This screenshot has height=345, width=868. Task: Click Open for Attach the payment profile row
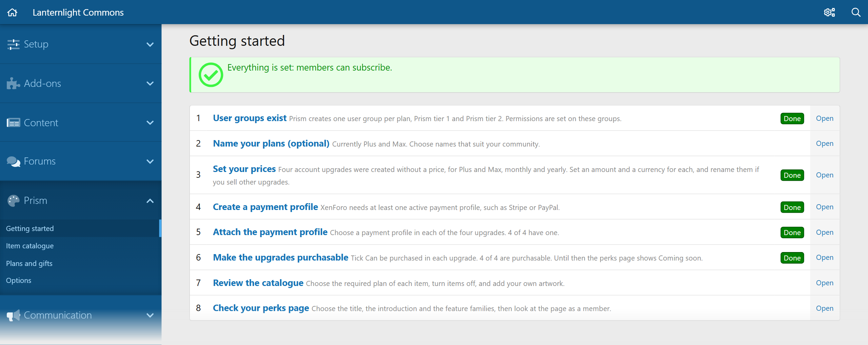(x=825, y=232)
